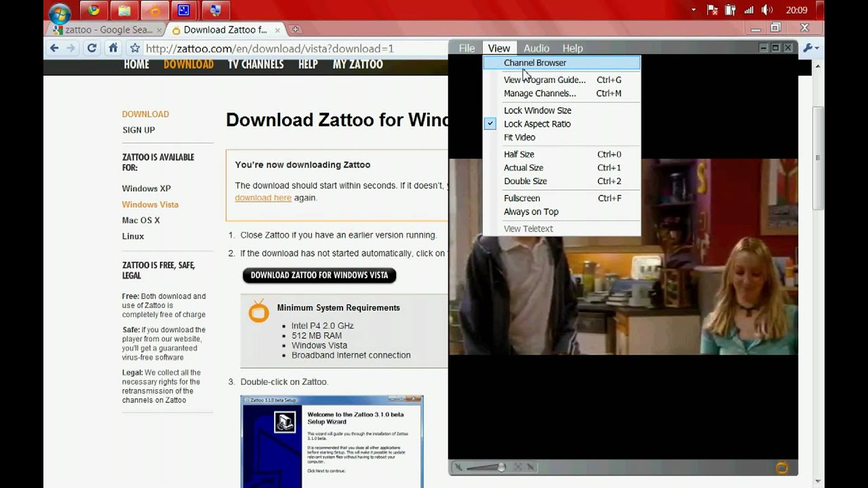Bookmark this page with star
The width and height of the screenshot is (868, 488).
click(x=135, y=48)
